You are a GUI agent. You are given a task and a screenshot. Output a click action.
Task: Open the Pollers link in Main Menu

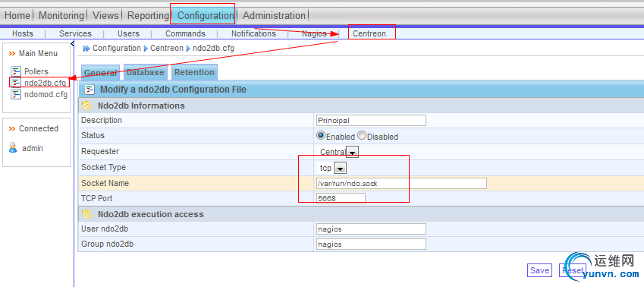coord(36,71)
